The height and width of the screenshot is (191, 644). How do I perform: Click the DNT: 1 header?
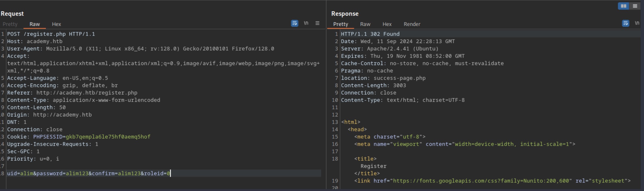(17, 122)
